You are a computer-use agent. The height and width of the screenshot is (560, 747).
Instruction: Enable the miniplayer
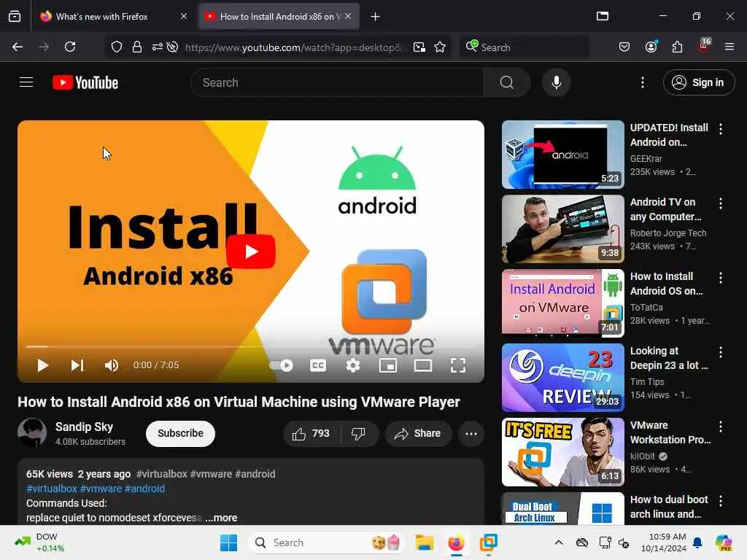point(388,365)
